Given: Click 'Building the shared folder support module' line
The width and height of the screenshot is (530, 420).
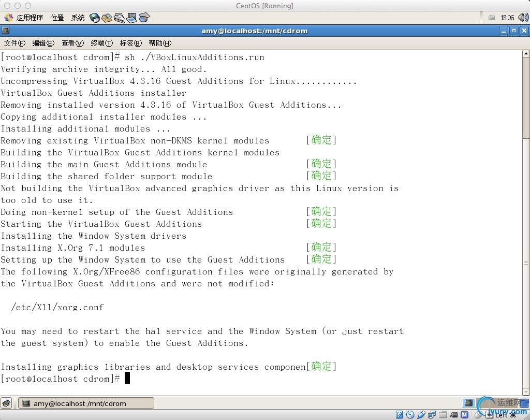Looking at the screenshot, I should [x=107, y=176].
